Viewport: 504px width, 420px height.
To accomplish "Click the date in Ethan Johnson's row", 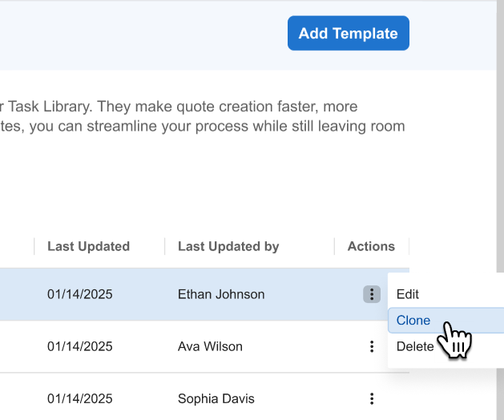I will coord(80,294).
